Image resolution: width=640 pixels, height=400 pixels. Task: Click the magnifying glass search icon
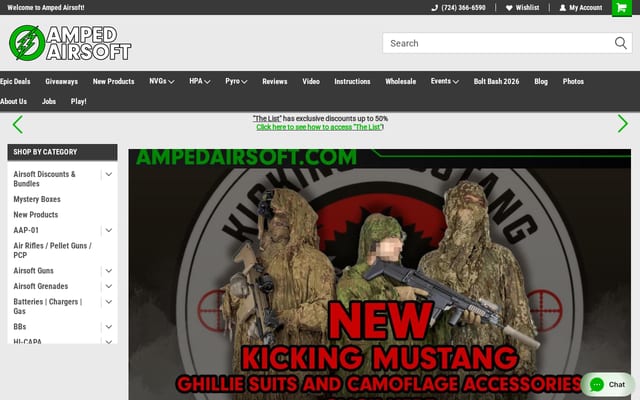click(620, 43)
